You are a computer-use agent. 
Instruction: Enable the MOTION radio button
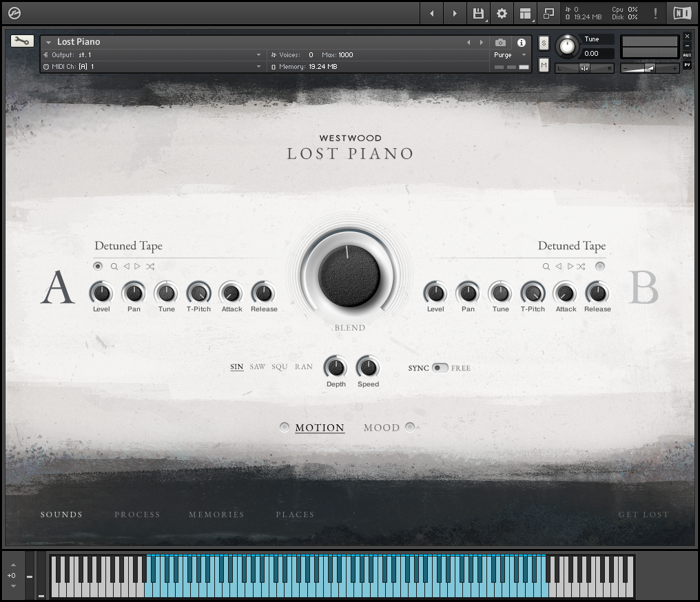[285, 427]
